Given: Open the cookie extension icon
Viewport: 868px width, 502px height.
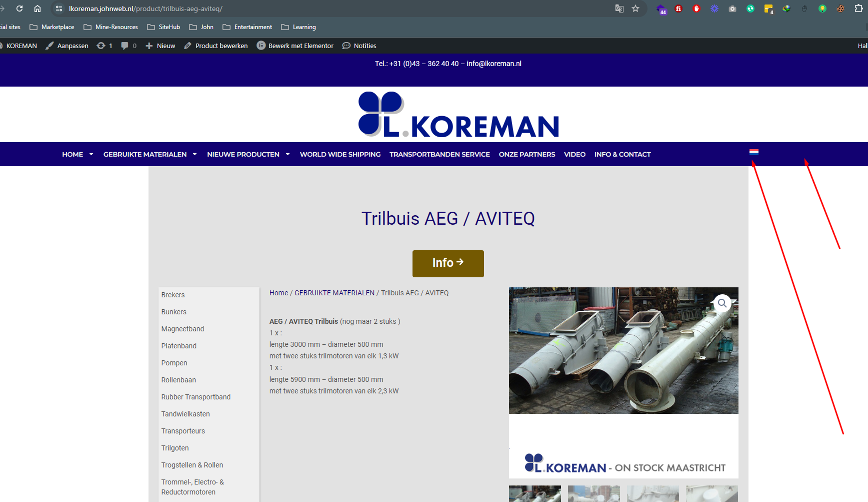Looking at the screenshot, I should (840, 9).
